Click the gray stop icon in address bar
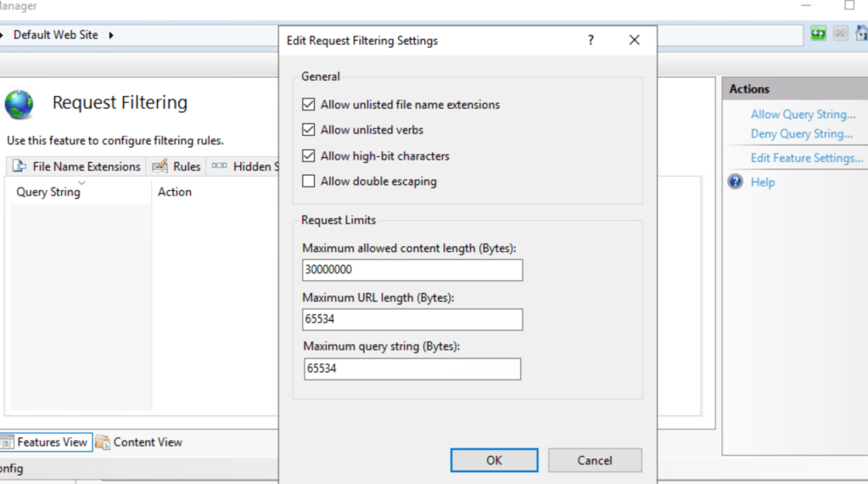This screenshot has height=484, width=868. [840, 34]
